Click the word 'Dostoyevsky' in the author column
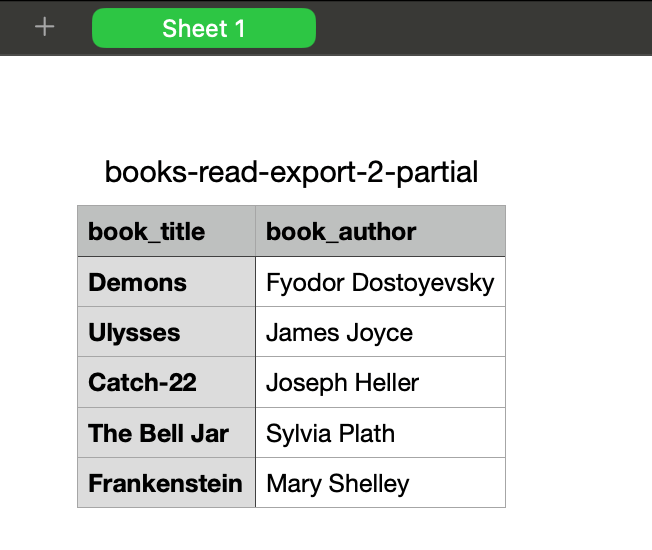 click(423, 284)
